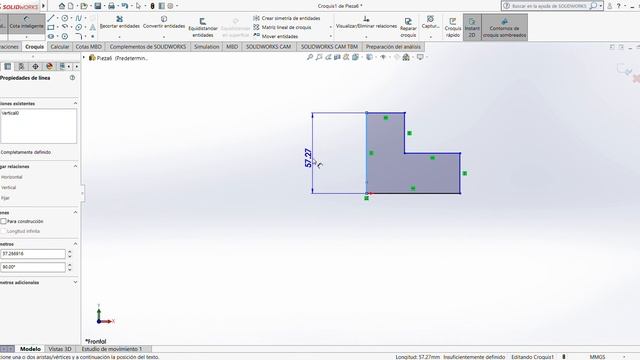The width and height of the screenshot is (640, 360).
Task: Expand Parámetros adicionales section
Action: pos(75,282)
